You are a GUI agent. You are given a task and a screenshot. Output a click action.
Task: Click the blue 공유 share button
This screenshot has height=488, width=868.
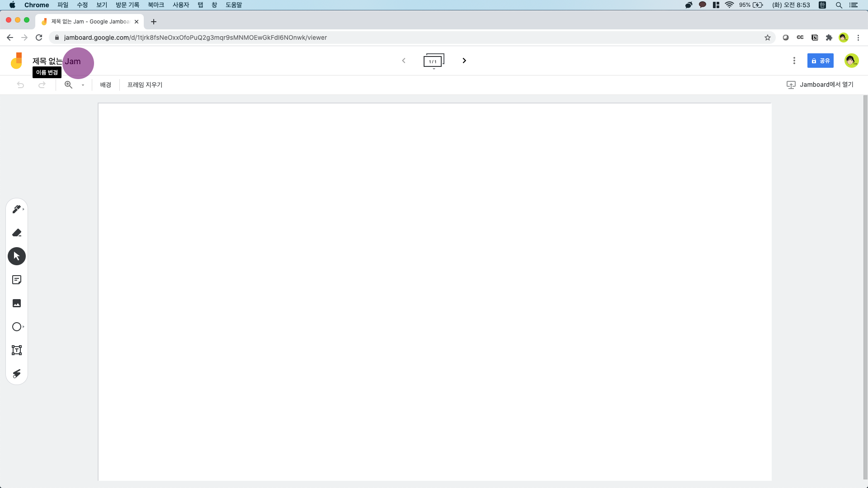tap(820, 61)
